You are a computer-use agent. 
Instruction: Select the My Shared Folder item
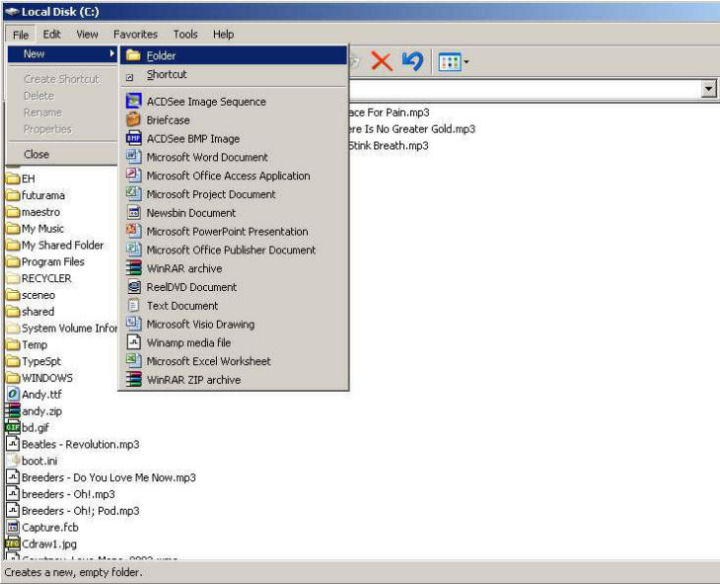click(x=55, y=245)
